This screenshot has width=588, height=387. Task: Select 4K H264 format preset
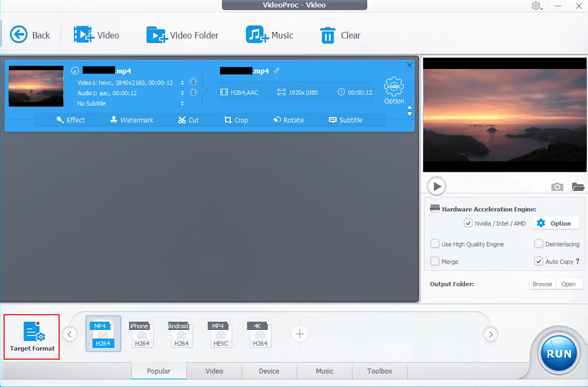pos(260,334)
